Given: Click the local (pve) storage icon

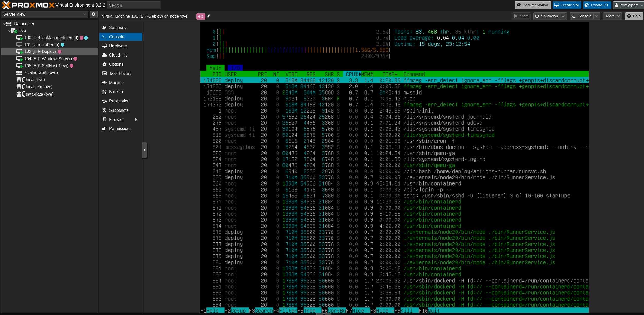Looking at the screenshot, I should (21, 80).
